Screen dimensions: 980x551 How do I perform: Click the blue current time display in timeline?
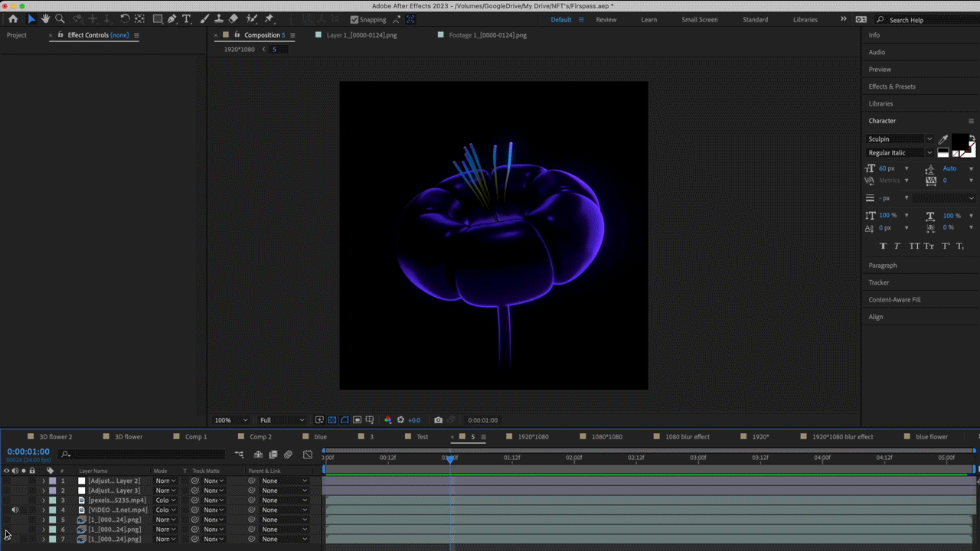point(28,452)
